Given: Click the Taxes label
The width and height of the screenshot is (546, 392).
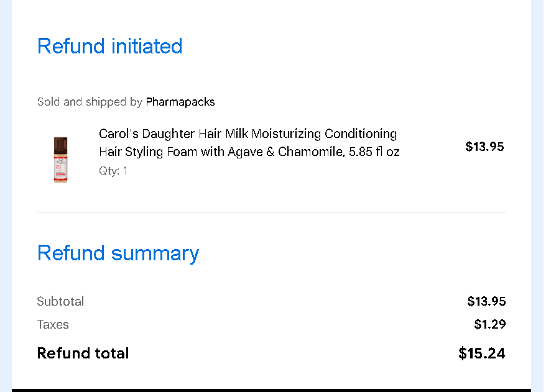Looking at the screenshot, I should [x=53, y=324].
